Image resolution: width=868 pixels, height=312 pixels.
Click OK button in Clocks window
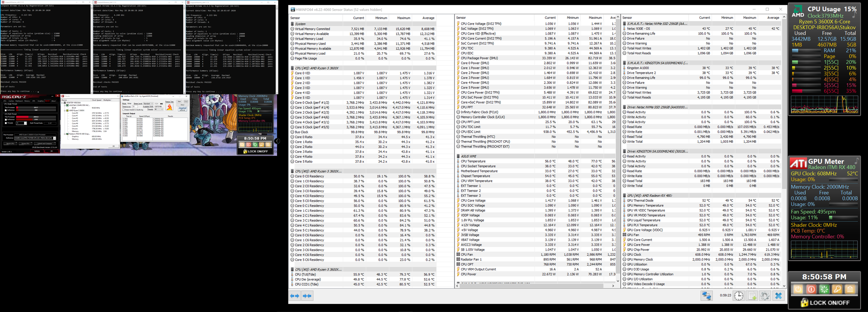pyautogui.click(x=114, y=146)
